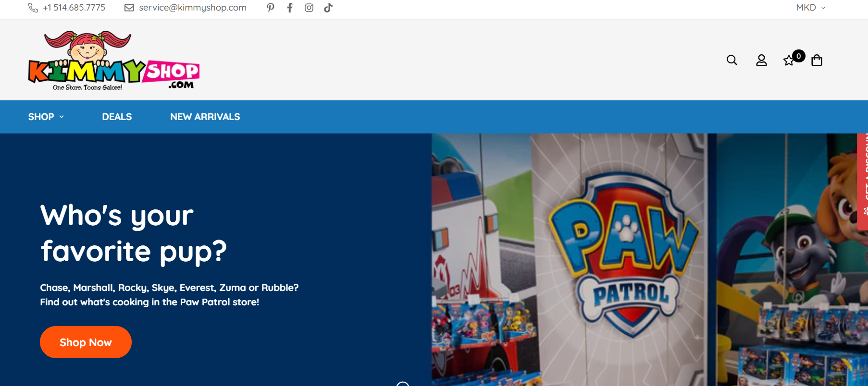Click the Paw Patrol banner image

[x=649, y=260]
